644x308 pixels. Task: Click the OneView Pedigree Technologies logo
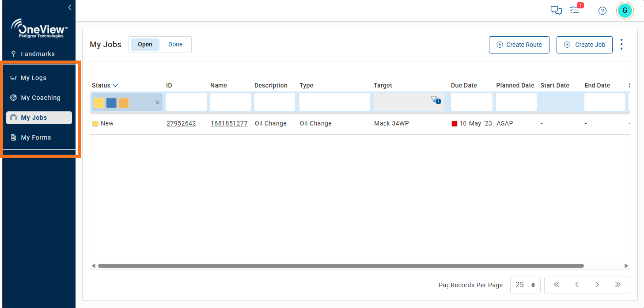point(39,29)
